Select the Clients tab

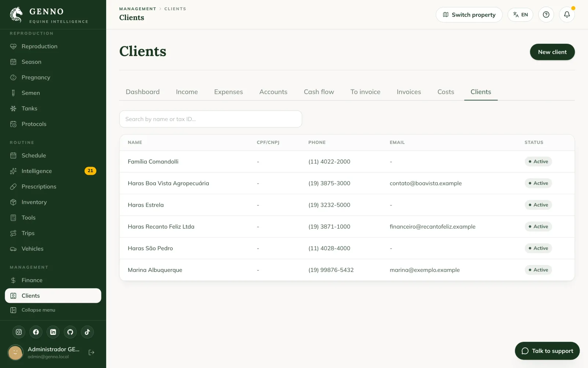pyautogui.click(x=481, y=92)
